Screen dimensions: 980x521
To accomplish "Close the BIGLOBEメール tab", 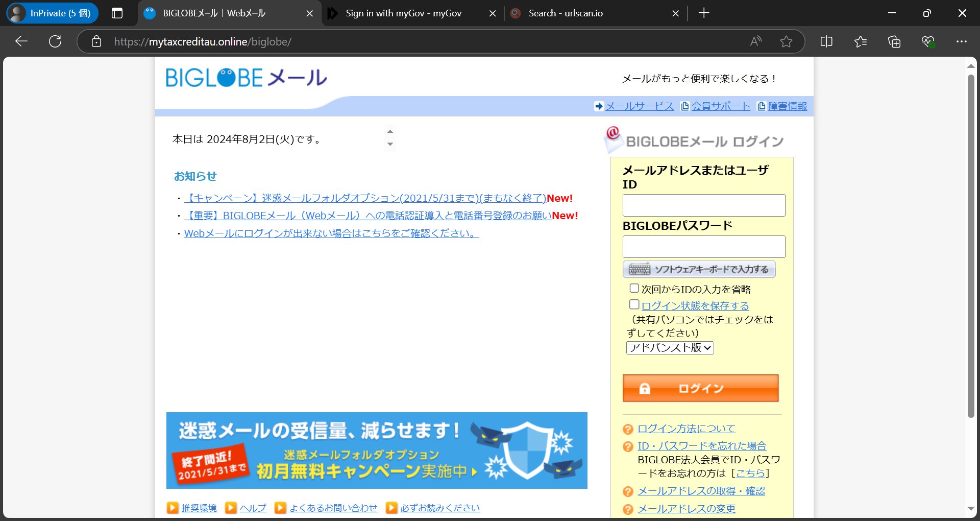I will pyautogui.click(x=309, y=13).
